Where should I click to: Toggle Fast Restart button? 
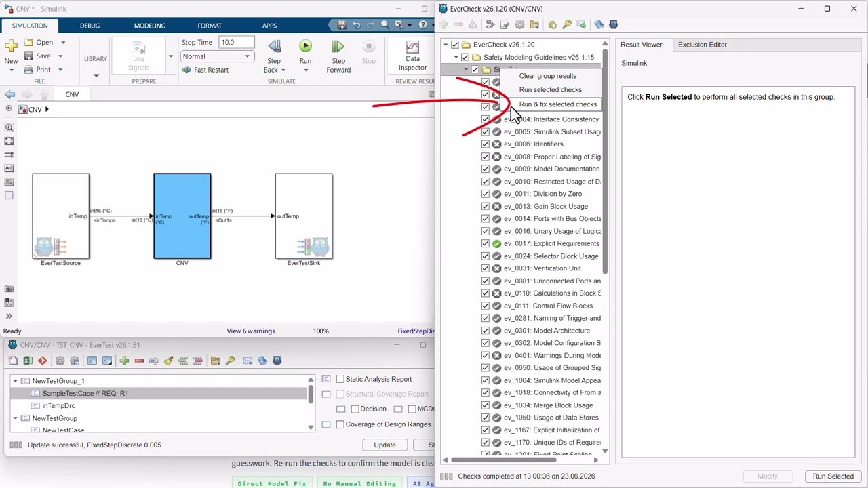205,70
